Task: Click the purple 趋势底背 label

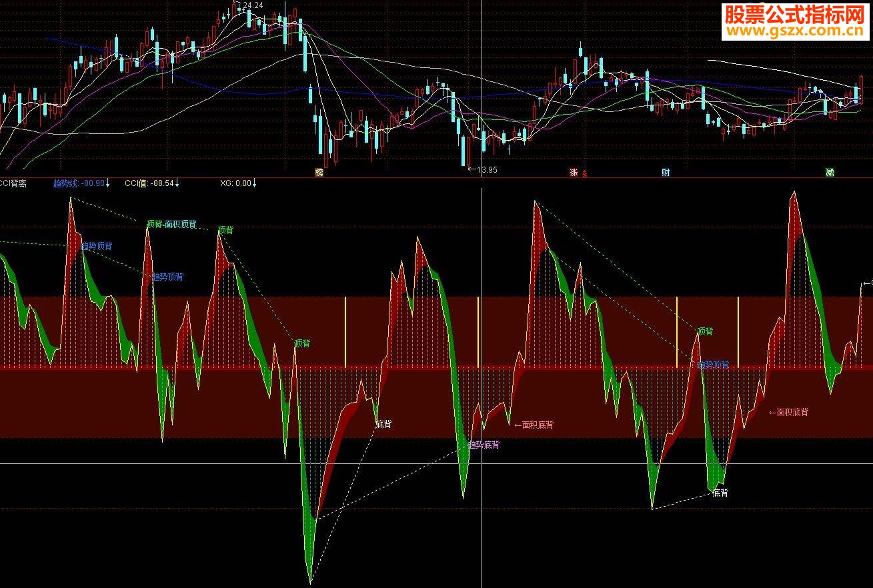Action: point(484,445)
